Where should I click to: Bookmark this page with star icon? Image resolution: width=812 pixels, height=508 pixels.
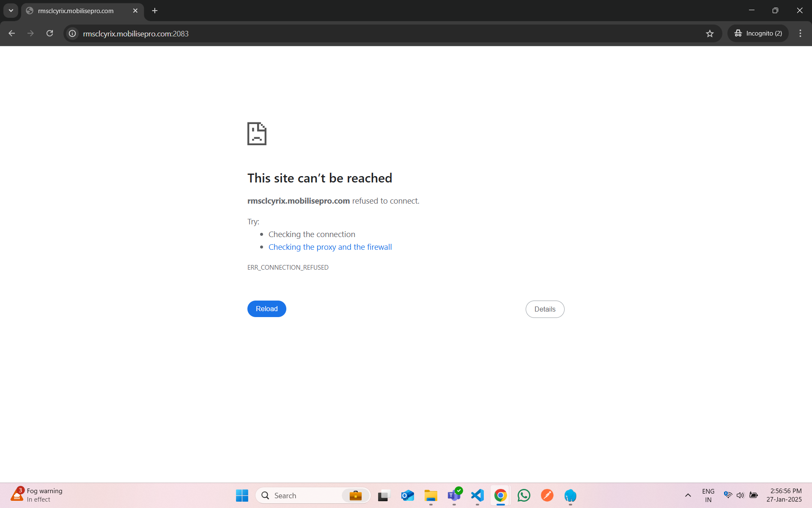pos(710,33)
